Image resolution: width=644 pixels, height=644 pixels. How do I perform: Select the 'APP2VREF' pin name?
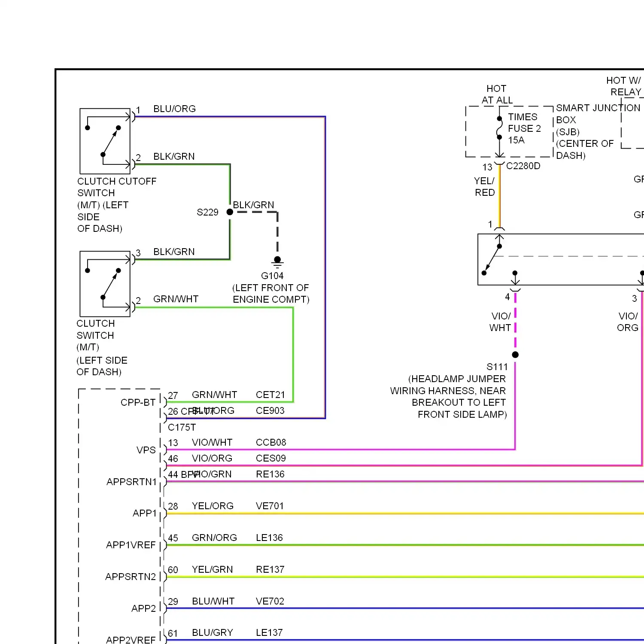click(x=131, y=640)
